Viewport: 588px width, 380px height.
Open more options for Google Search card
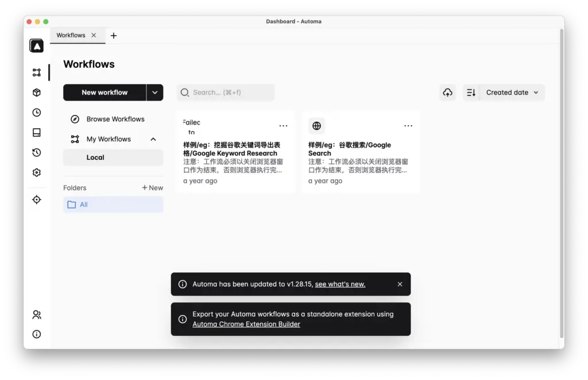(408, 126)
